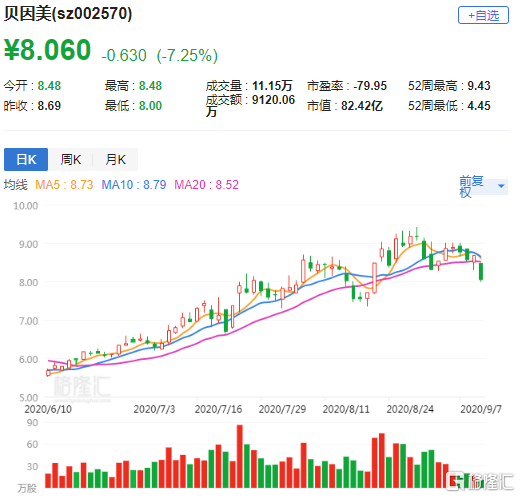Click the 成交额 value 9120.06

273,100
